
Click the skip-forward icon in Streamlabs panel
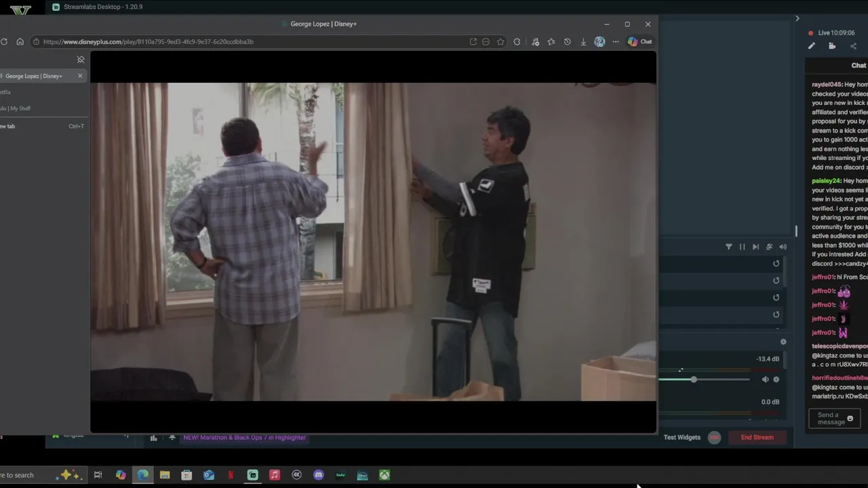point(755,247)
